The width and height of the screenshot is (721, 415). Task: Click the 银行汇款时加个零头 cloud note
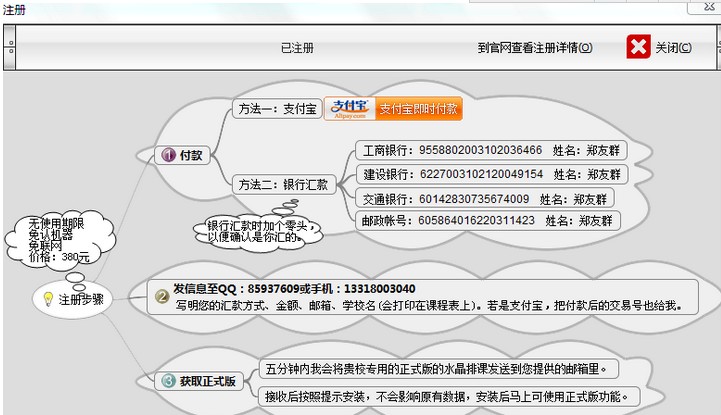tap(255, 231)
